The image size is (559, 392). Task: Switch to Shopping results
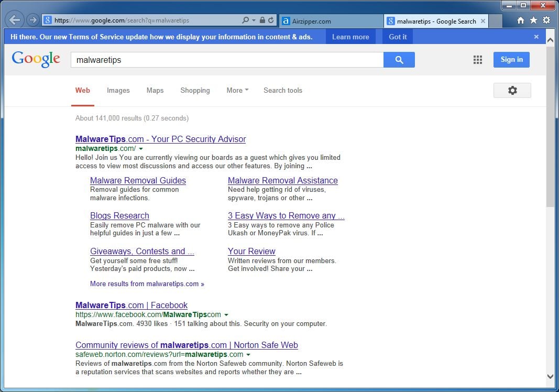coord(195,91)
